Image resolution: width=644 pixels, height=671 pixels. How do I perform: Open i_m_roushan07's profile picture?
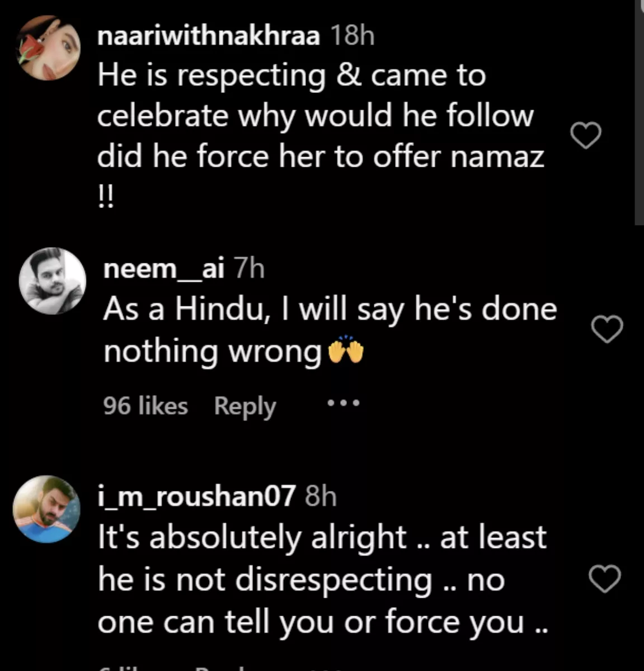point(47,509)
